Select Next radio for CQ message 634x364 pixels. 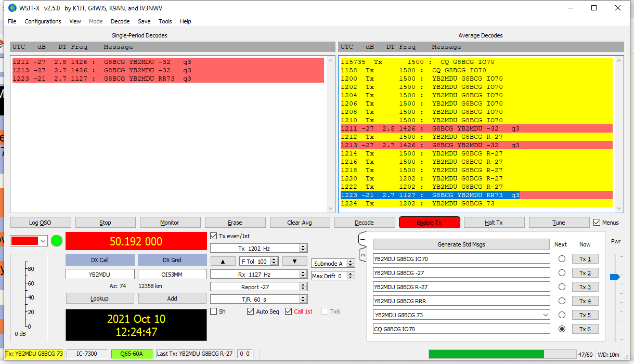(x=561, y=329)
